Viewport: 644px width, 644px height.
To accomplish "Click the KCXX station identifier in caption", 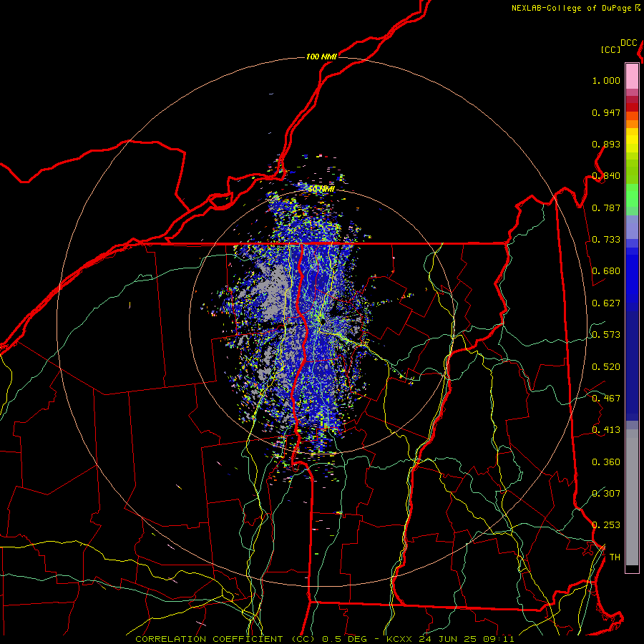I will point(399,639).
